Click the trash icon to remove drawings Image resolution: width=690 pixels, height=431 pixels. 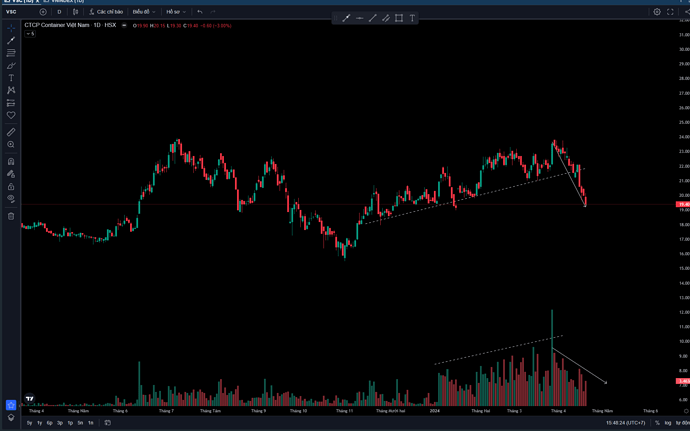[x=11, y=216]
